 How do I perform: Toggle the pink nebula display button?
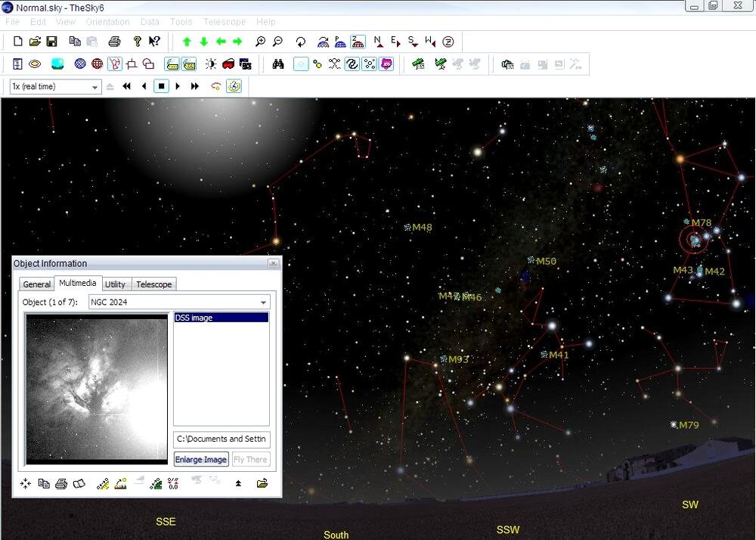click(386, 64)
